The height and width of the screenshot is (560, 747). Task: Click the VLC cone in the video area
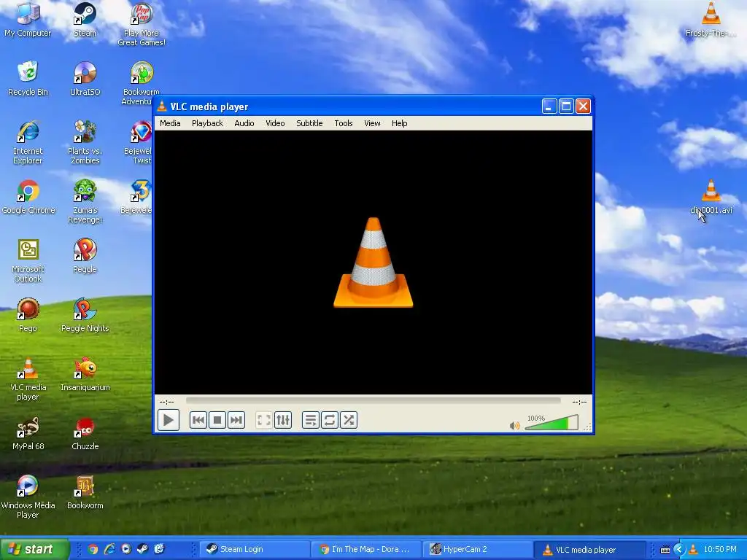(x=373, y=262)
